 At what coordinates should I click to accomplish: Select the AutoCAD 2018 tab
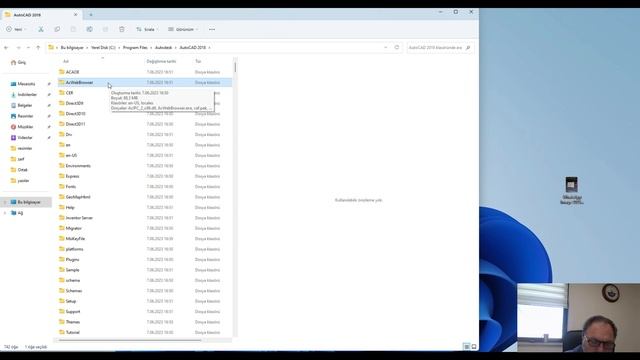click(41, 15)
